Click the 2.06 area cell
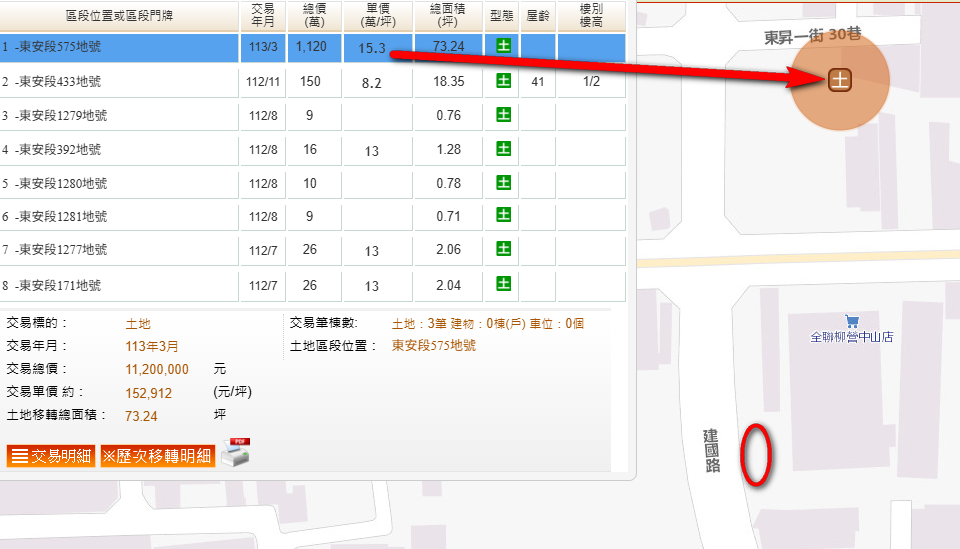The height and width of the screenshot is (549, 960). pyautogui.click(x=448, y=250)
